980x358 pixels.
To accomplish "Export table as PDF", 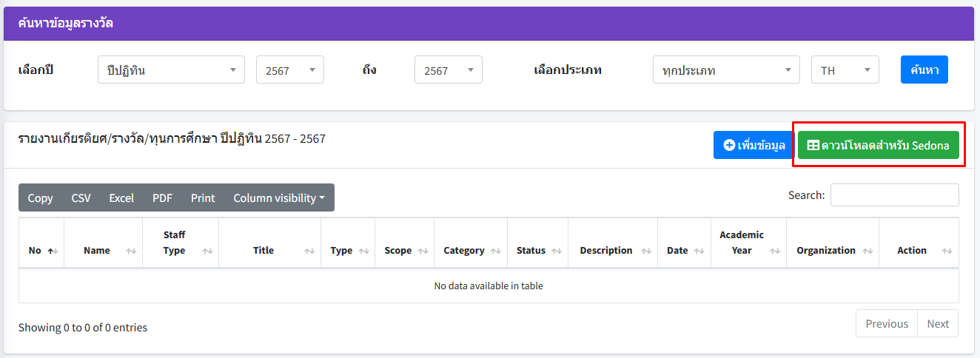I will (x=162, y=197).
